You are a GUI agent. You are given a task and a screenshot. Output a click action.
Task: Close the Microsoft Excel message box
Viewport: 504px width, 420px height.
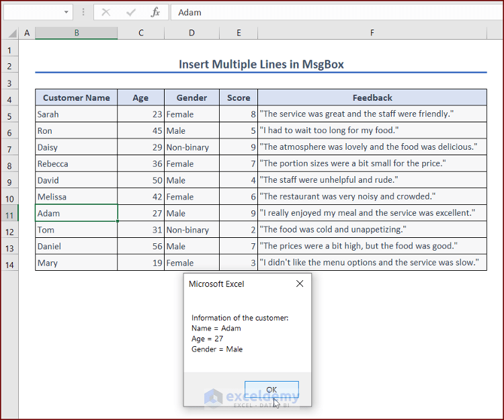[x=300, y=284]
